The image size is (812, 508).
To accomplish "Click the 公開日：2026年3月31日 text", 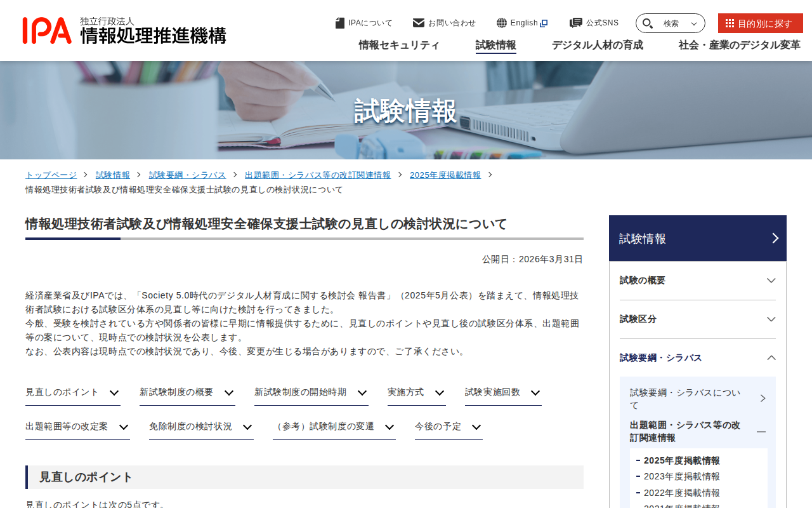I will tap(532, 259).
